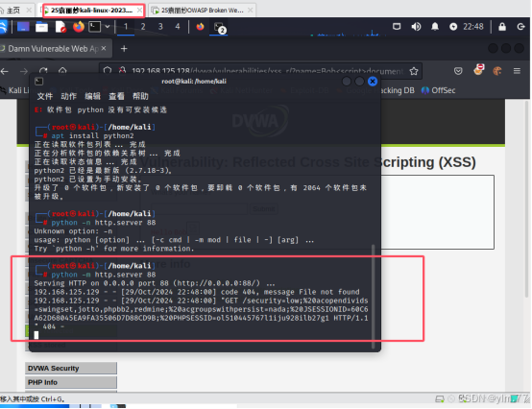The image size is (532, 409).
Task: Launch the text editor from the Kali panel
Action: tap(60, 27)
